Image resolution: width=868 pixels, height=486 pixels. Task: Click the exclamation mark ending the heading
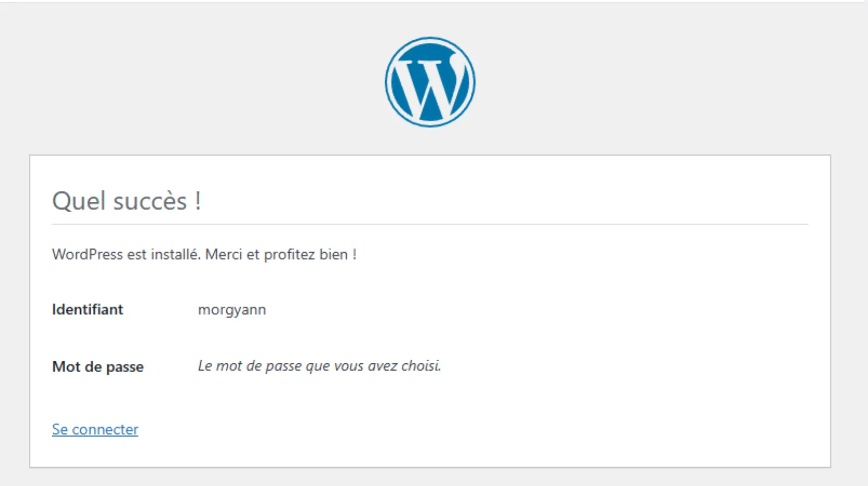[198, 201]
